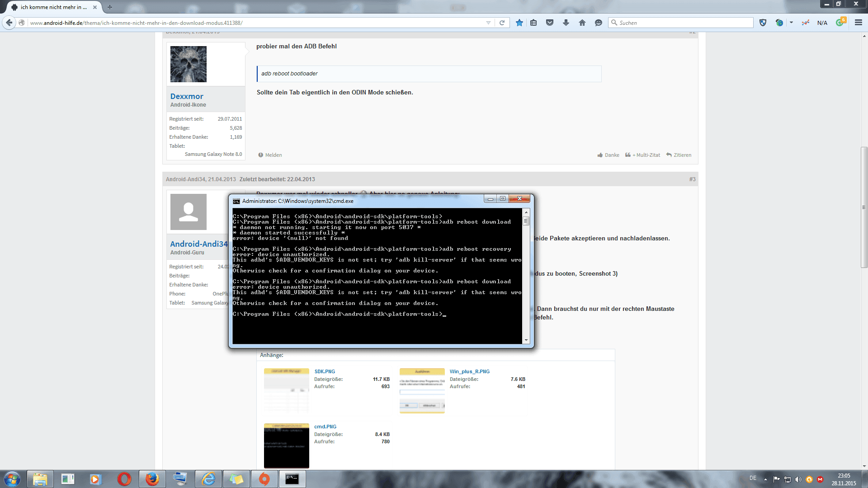Click Dexxmor's skull avatar image

click(189, 64)
